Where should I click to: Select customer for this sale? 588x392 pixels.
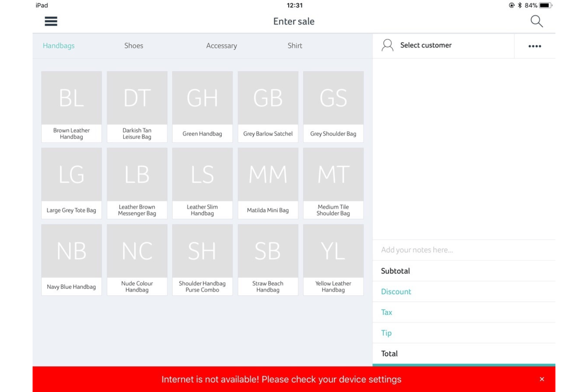(x=426, y=45)
